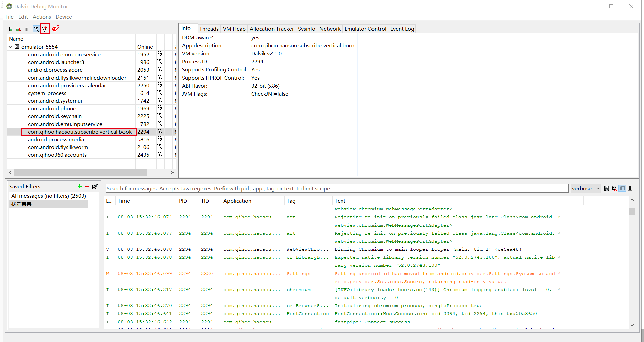Image resolution: width=644 pixels, height=342 pixels.
Task: Switch to the Network tab
Action: [330, 29]
